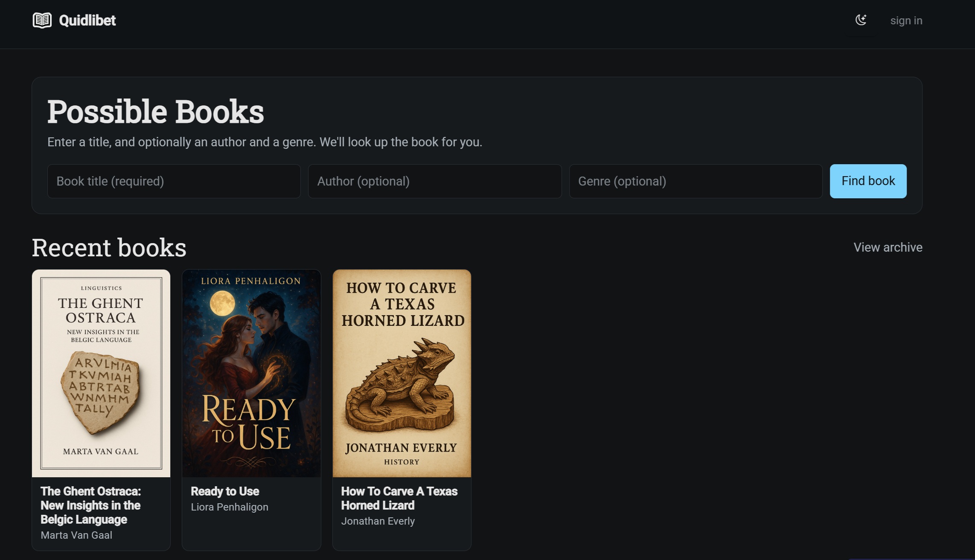The image size is (975, 560).
Task: Click author name Marta Van Gaal under the card
Action: (x=76, y=535)
